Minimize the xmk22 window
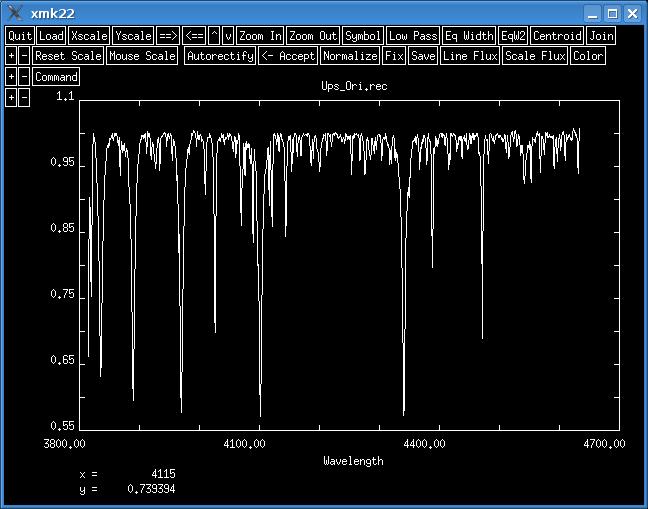Image resolution: width=648 pixels, height=509 pixels. pyautogui.click(x=593, y=14)
